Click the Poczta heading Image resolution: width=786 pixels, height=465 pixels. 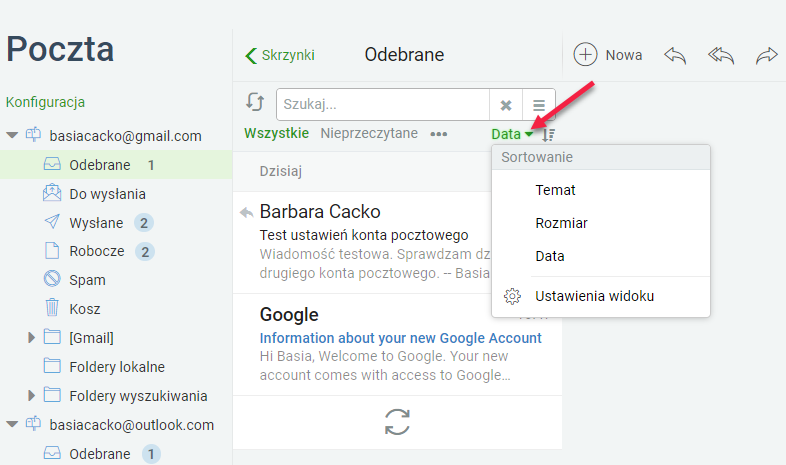[60, 49]
